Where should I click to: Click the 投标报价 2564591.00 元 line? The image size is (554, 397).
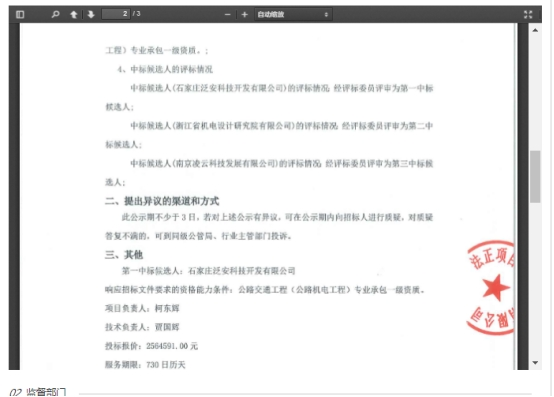[151, 346]
